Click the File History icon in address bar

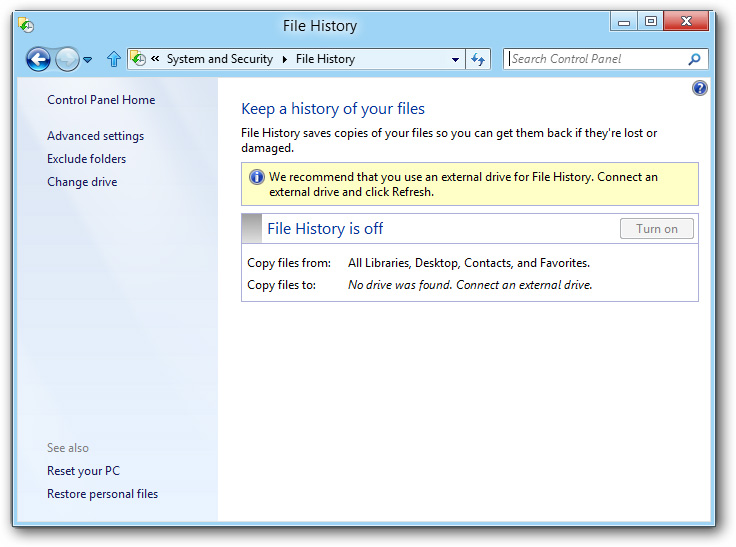[138, 59]
